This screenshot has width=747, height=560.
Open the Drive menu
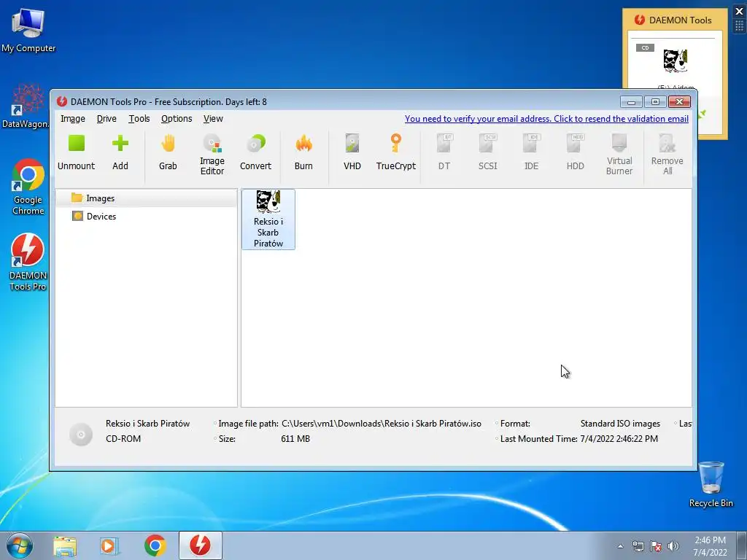click(x=107, y=119)
